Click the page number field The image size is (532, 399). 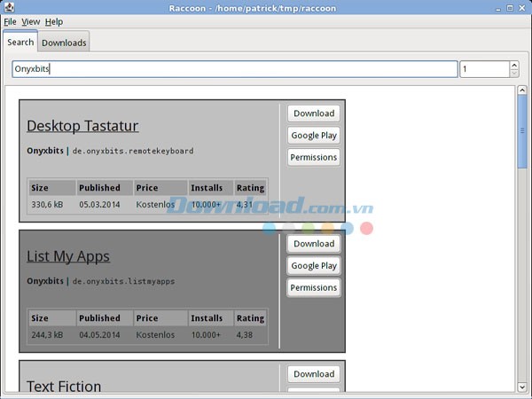pyautogui.click(x=483, y=69)
